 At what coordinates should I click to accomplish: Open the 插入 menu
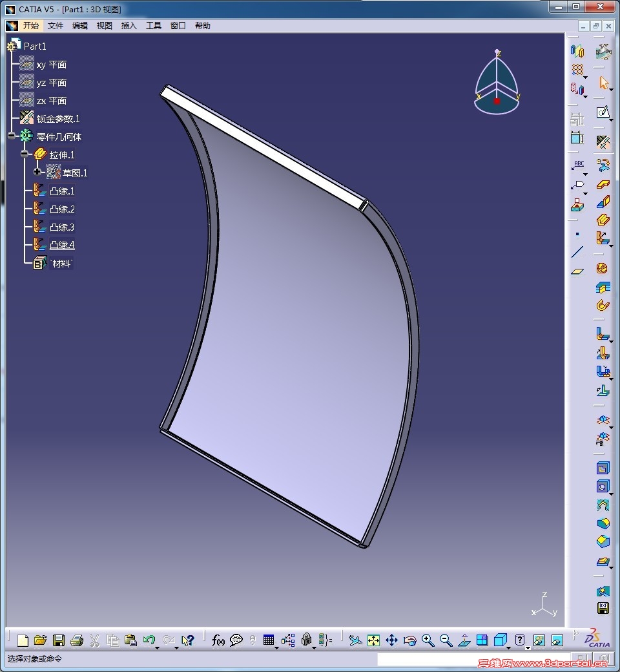pyautogui.click(x=129, y=26)
